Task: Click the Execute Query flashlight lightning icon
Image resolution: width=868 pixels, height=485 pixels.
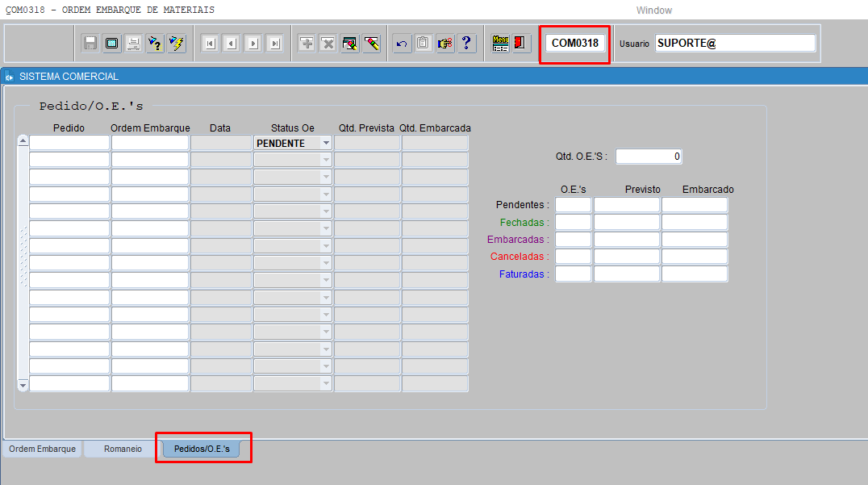Action: coord(177,44)
